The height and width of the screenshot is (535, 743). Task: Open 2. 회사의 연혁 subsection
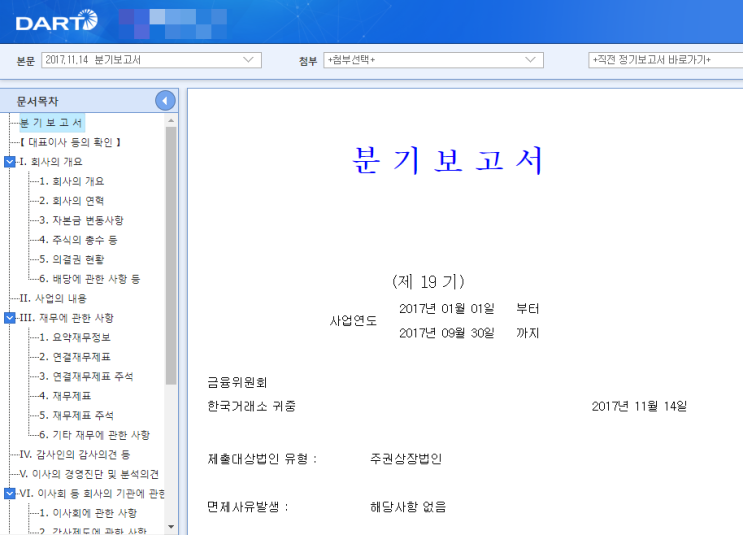[72, 200]
